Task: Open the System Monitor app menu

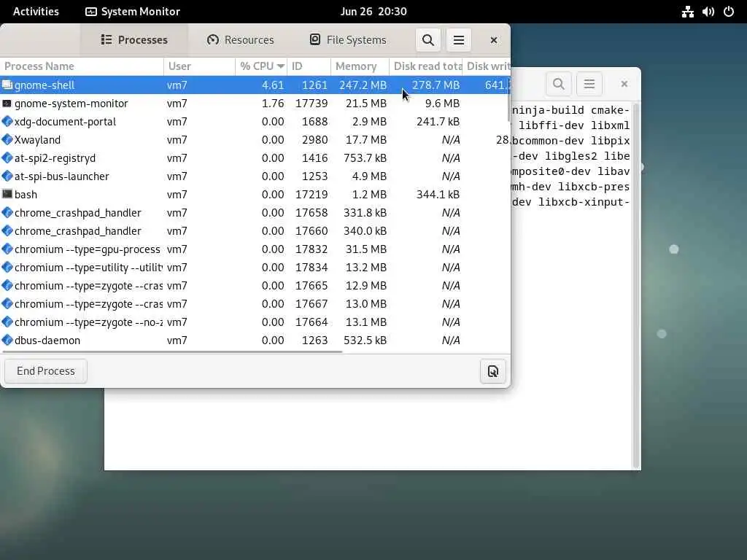Action: (x=133, y=12)
